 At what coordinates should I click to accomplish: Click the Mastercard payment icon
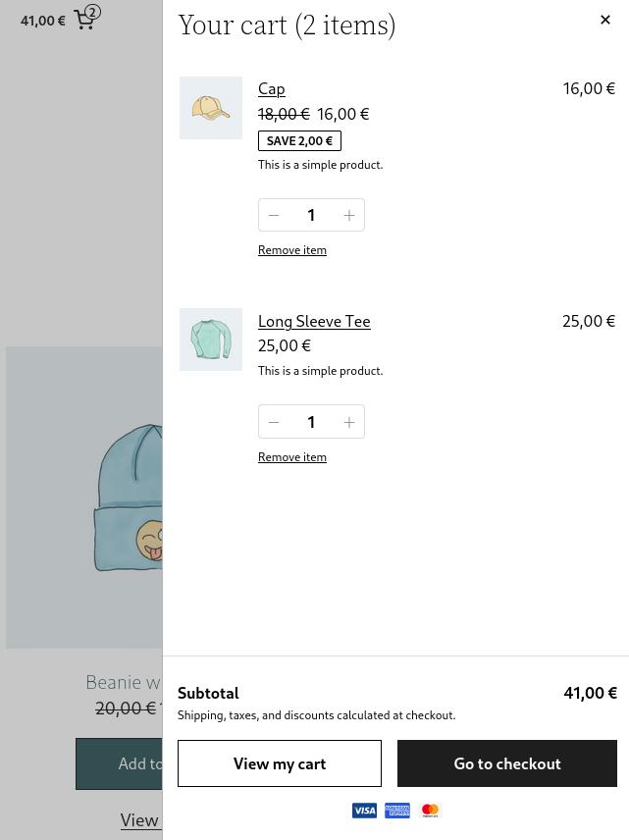430,810
